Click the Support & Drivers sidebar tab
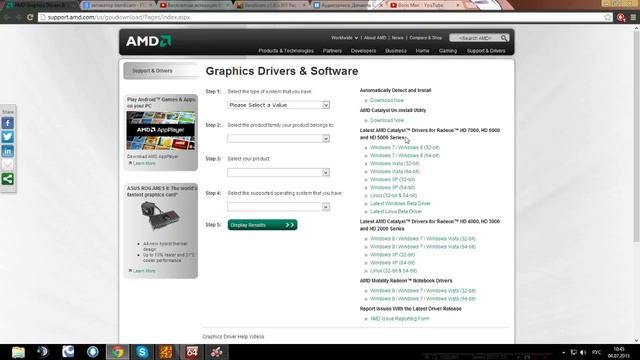The image size is (640, 360). click(160, 71)
